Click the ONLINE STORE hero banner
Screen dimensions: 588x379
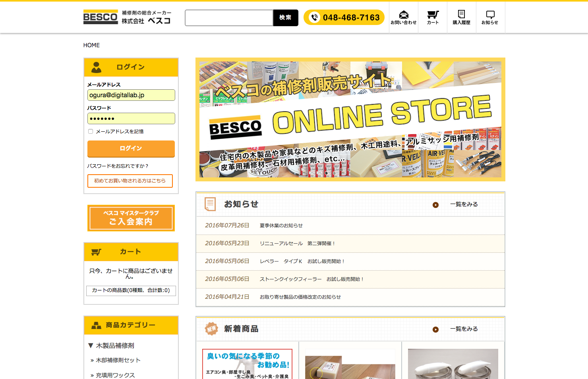(350, 119)
